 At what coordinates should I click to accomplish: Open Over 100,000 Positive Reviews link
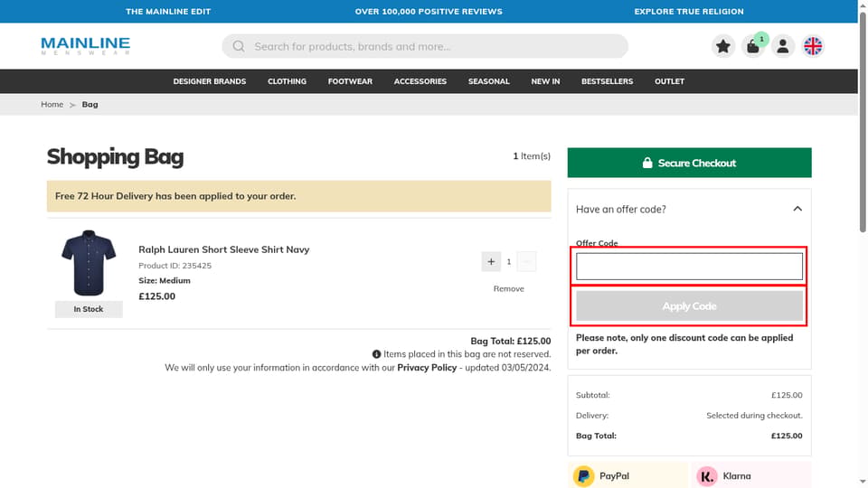click(x=429, y=11)
